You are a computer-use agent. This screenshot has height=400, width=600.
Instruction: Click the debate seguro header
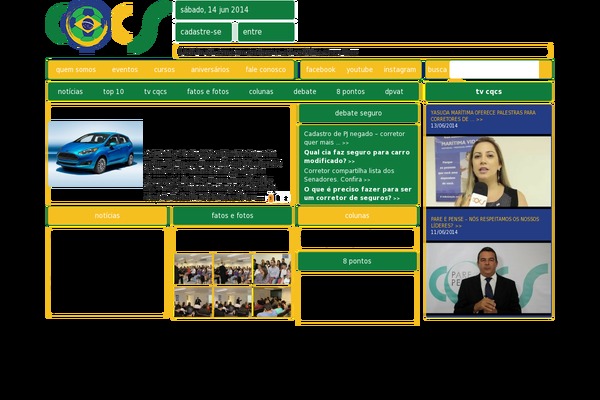358,113
